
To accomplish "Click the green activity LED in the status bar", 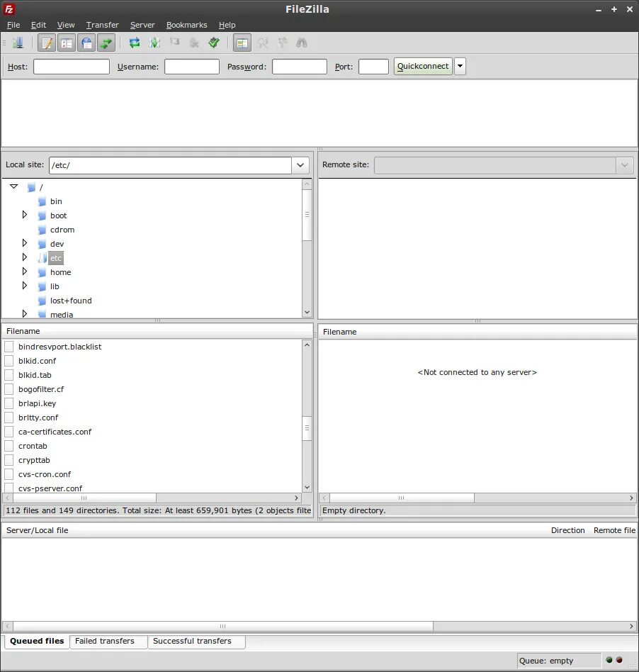I will pos(609,660).
